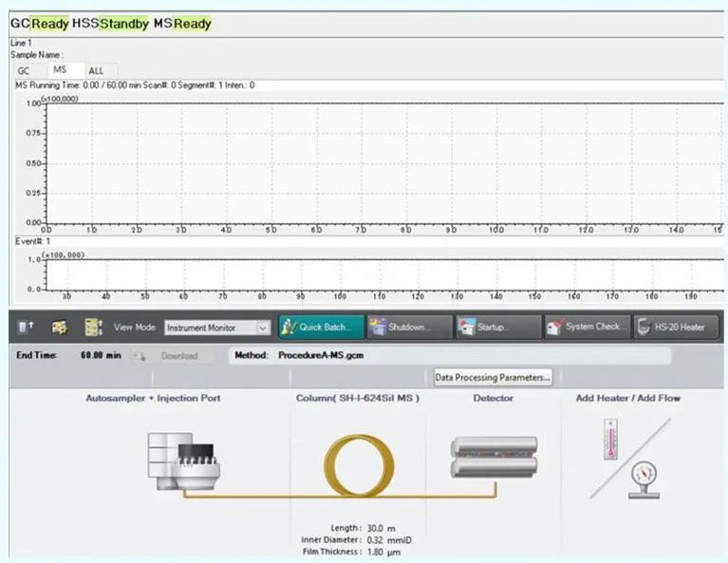Open the HS-20 Heater control
This screenshot has width=728, height=563.
[676, 328]
